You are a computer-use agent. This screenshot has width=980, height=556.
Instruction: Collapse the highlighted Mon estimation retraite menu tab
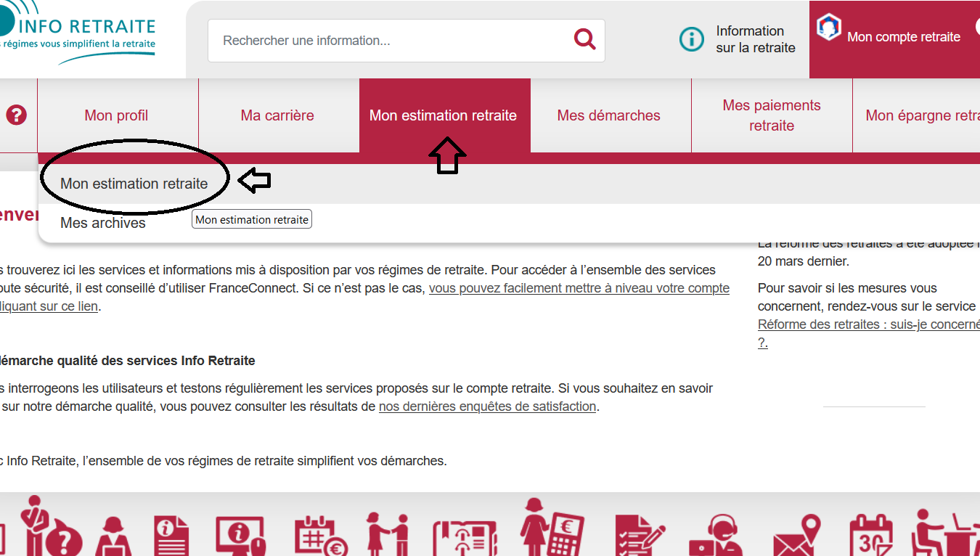click(443, 115)
